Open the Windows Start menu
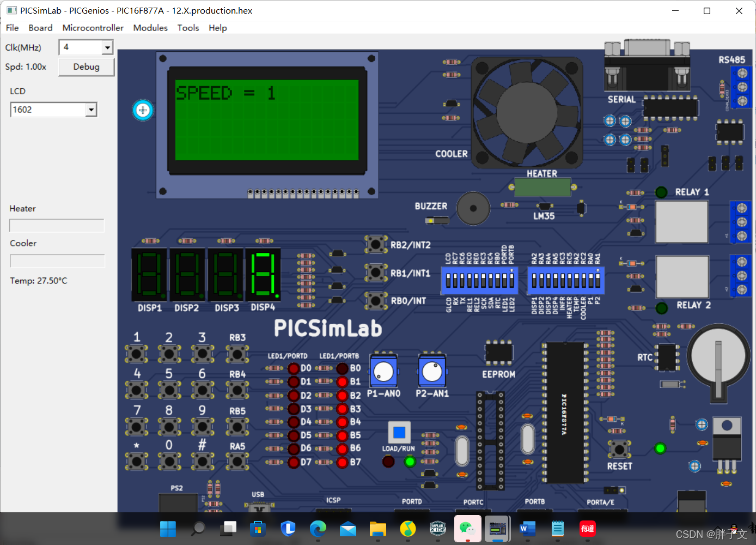756x545 pixels. [x=168, y=528]
